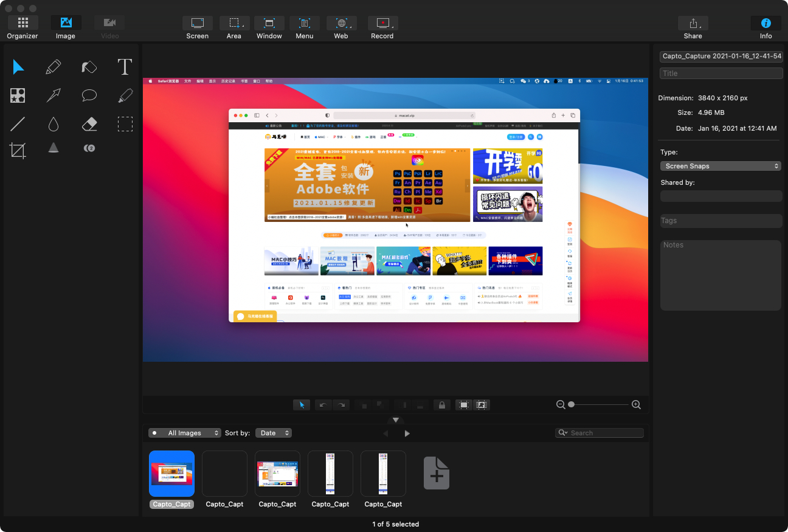Choose the numbered step marker tool
This screenshot has height=532, width=788.
pos(89,148)
